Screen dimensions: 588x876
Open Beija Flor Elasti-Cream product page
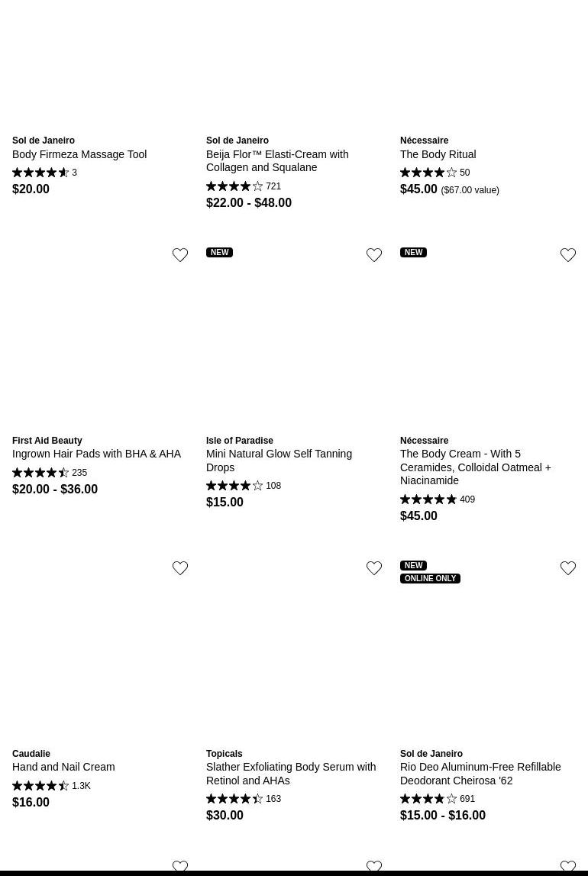(x=277, y=160)
